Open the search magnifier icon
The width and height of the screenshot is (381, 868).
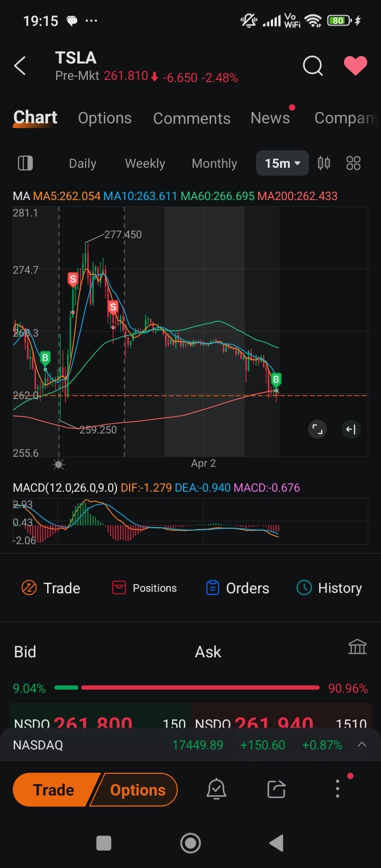pyautogui.click(x=313, y=66)
